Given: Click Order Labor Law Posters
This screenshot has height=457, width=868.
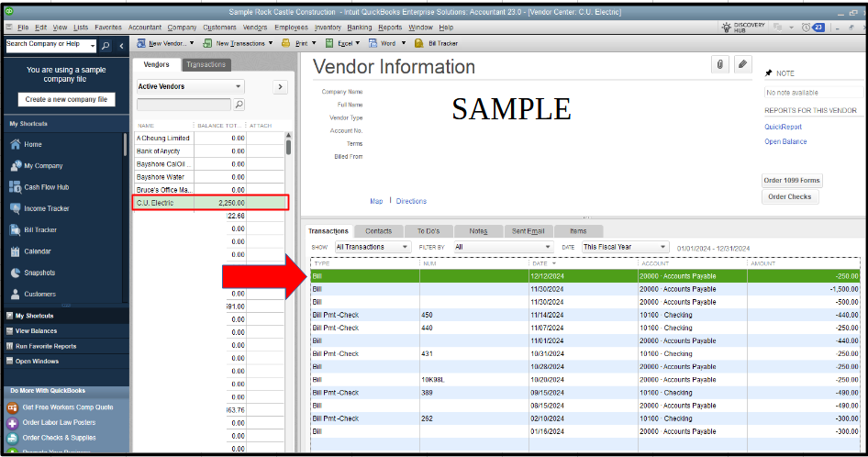Looking at the screenshot, I should click(x=59, y=422).
